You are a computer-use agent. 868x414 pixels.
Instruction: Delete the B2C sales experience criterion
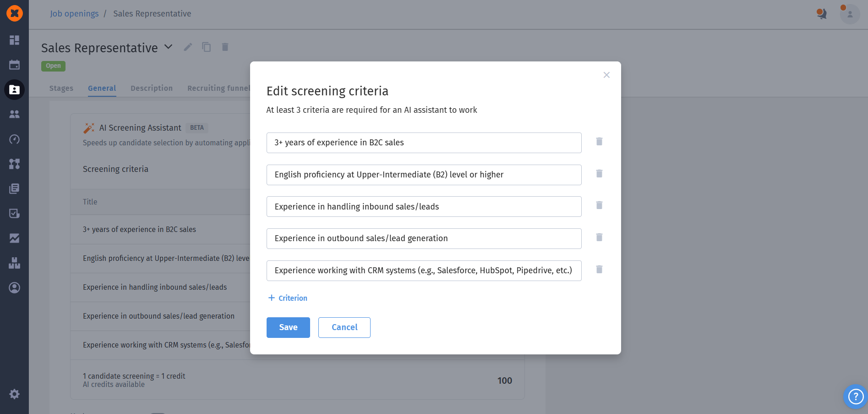tap(599, 142)
